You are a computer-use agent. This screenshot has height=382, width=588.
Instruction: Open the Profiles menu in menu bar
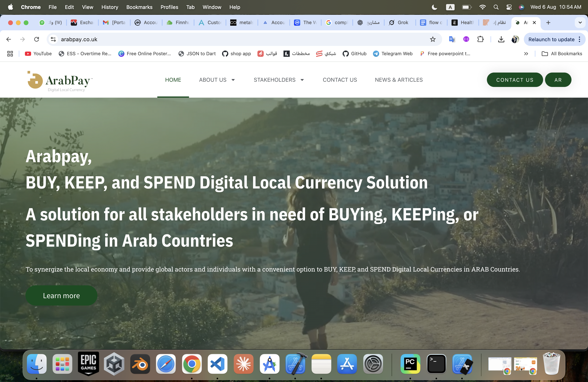point(169,7)
